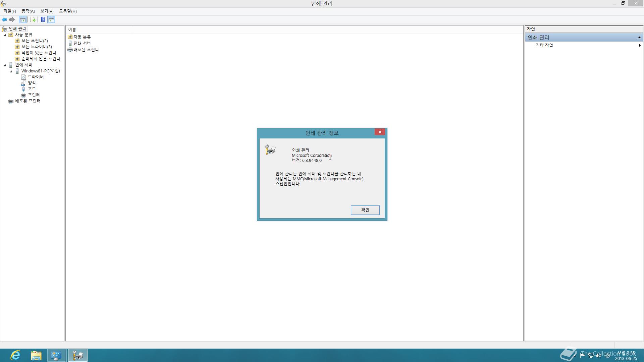Expand the 기타 작업 submenu arrow
Viewport: 644px width, 362px height.
[x=640, y=45]
